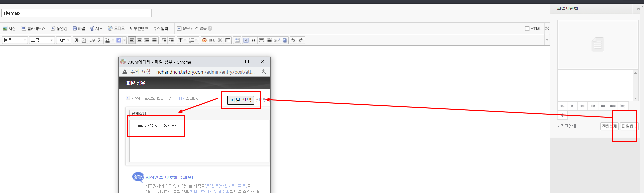
Task: Select centered image layout icon
Action: coord(572,106)
